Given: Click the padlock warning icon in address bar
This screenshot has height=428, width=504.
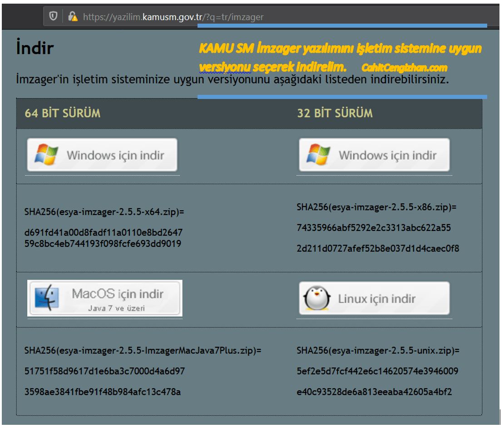Looking at the screenshot, I should (x=72, y=17).
